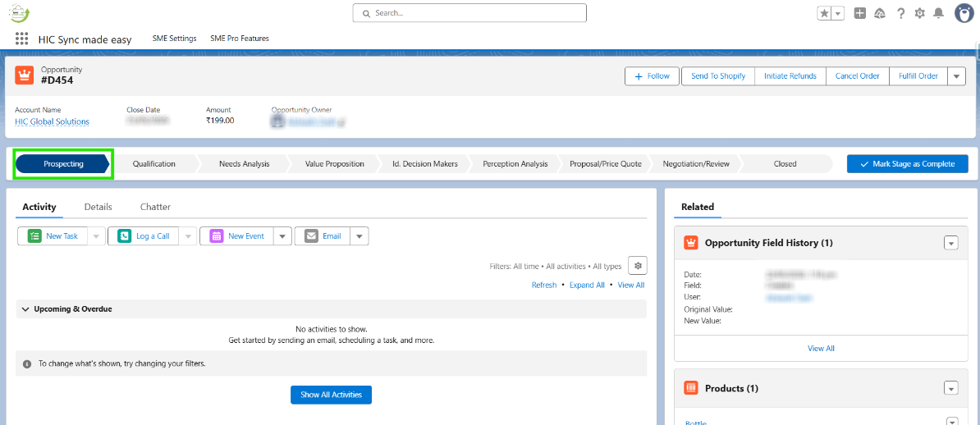Select the Needs Analysis stage
This screenshot has height=425, width=980.
(x=244, y=164)
